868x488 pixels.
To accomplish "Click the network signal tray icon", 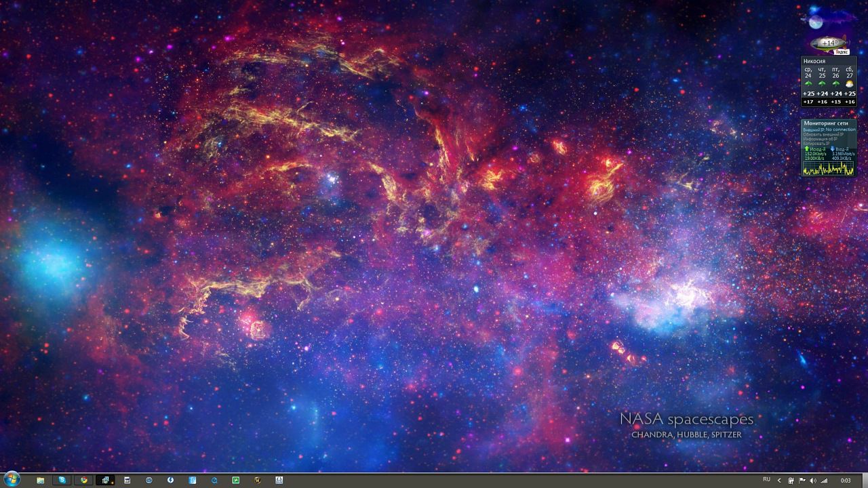I will 825,481.
